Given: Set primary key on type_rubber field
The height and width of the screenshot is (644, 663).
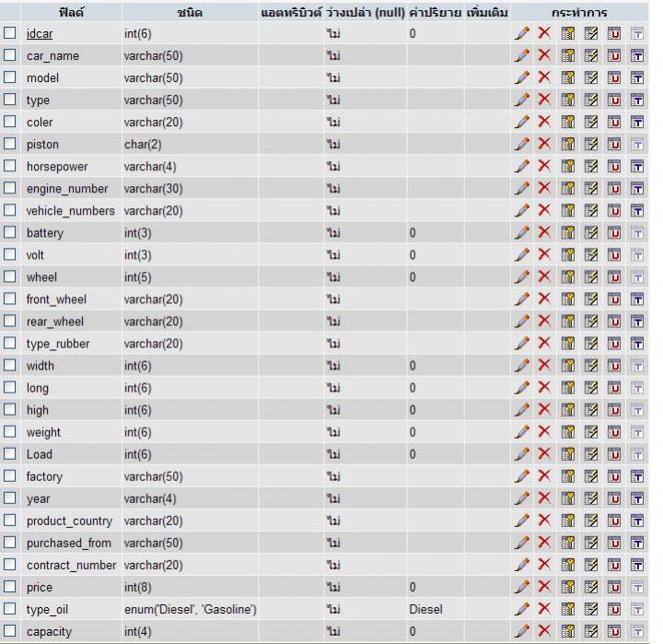Looking at the screenshot, I should (x=568, y=344).
